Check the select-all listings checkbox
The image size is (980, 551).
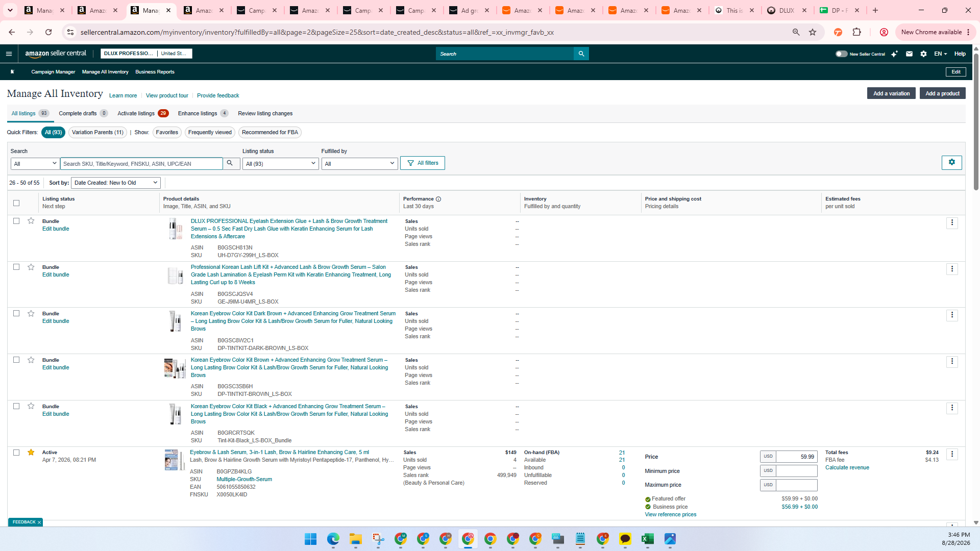coord(16,203)
